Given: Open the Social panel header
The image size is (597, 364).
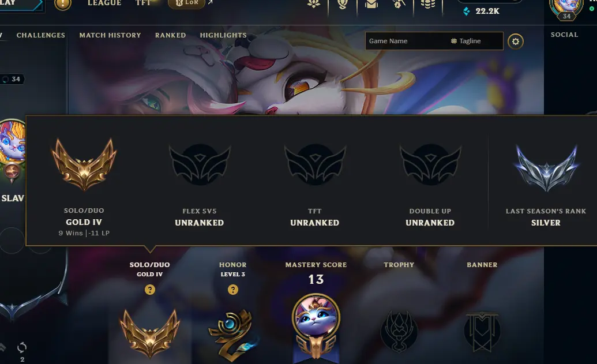Looking at the screenshot, I should tap(564, 35).
